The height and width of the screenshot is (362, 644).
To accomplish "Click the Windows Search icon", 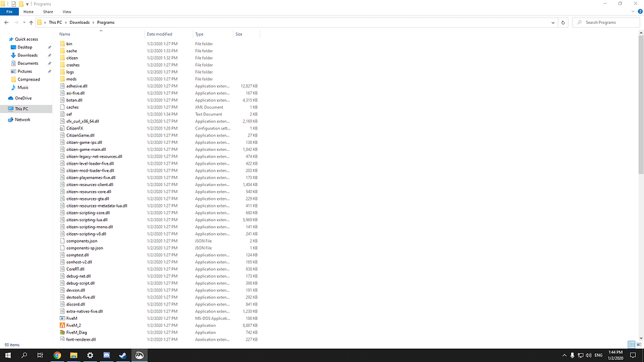I will (24, 355).
